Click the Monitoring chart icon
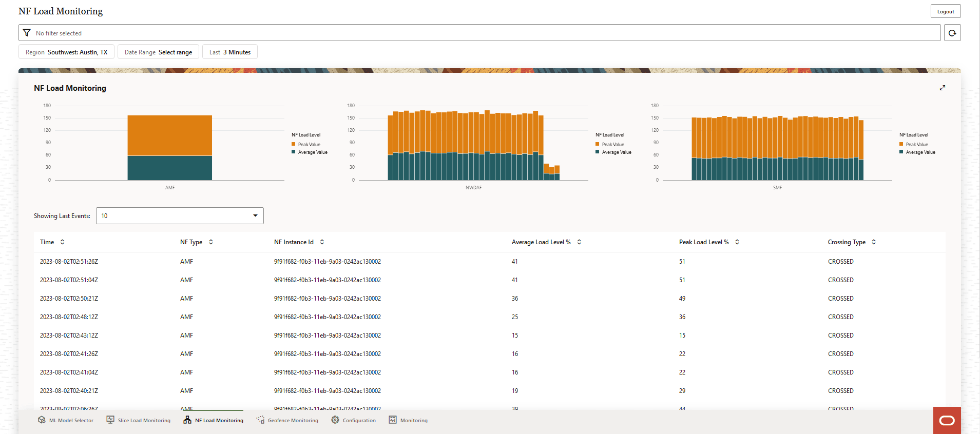Image resolution: width=980 pixels, height=434 pixels. point(393,420)
